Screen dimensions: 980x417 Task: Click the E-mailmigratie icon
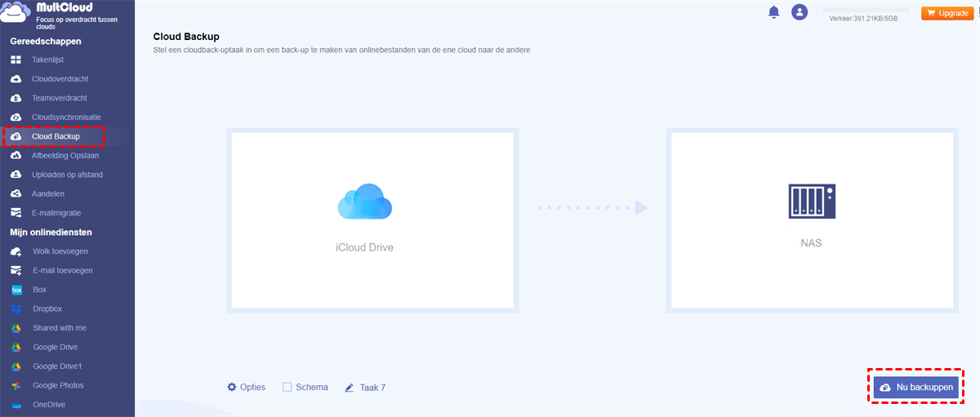click(16, 213)
